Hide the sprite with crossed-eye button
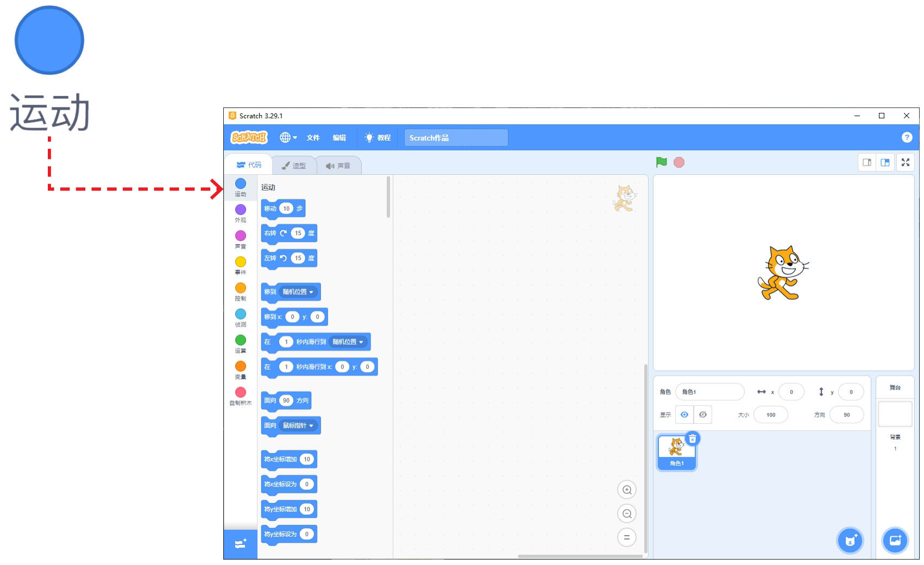This screenshot has width=924, height=565. 703,415
